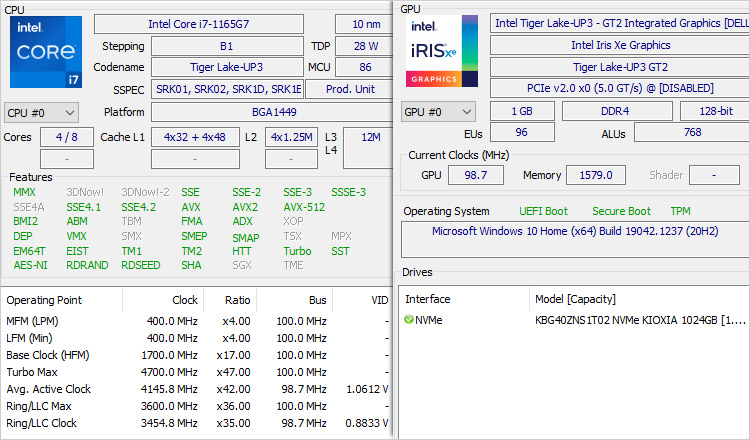Click the Turbo feature label
The height and width of the screenshot is (440, 750).
[x=297, y=251]
